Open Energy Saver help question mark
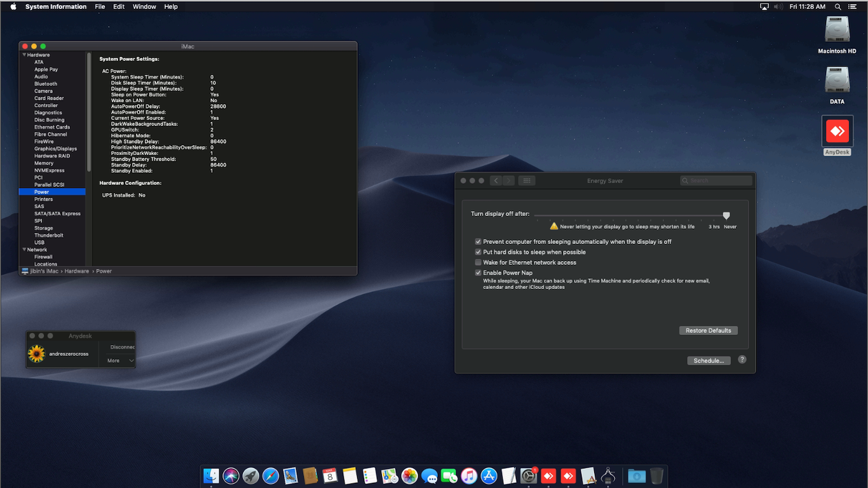The image size is (868, 488). pos(742,360)
